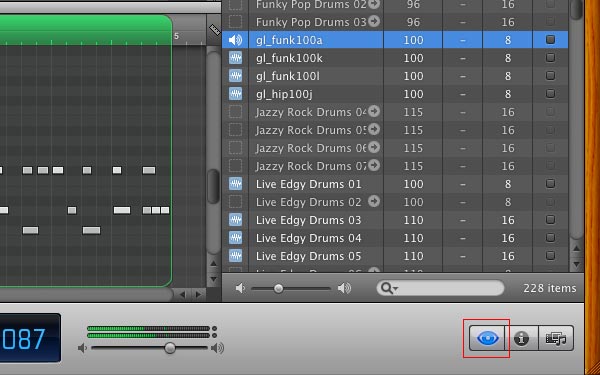Click download arrow for Funky Pop Drums 02
The height and width of the screenshot is (375, 600).
pos(374,4)
